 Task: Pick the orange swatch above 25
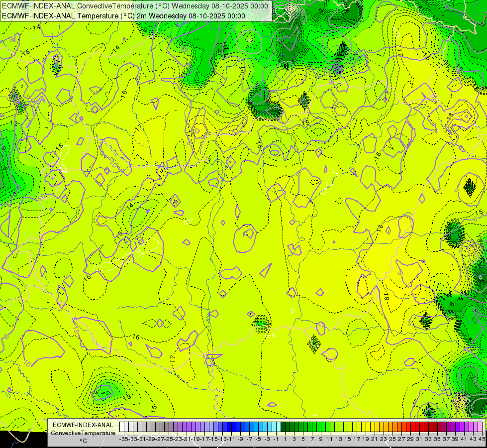click(x=390, y=427)
